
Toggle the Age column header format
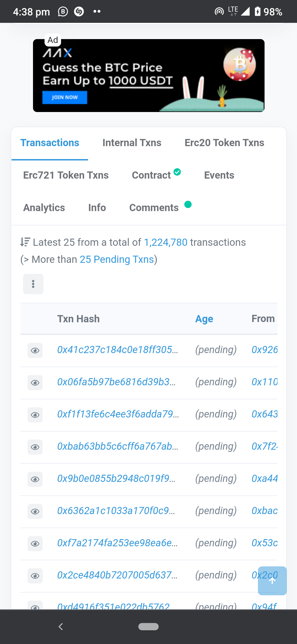(x=204, y=319)
